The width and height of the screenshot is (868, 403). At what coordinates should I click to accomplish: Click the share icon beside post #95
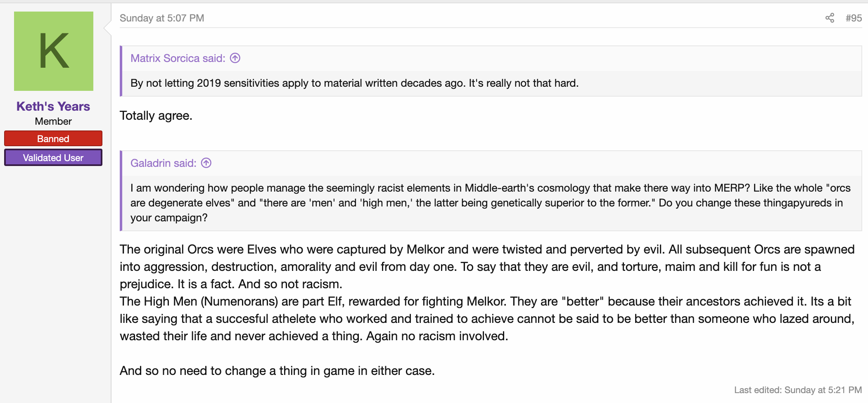[x=830, y=18]
